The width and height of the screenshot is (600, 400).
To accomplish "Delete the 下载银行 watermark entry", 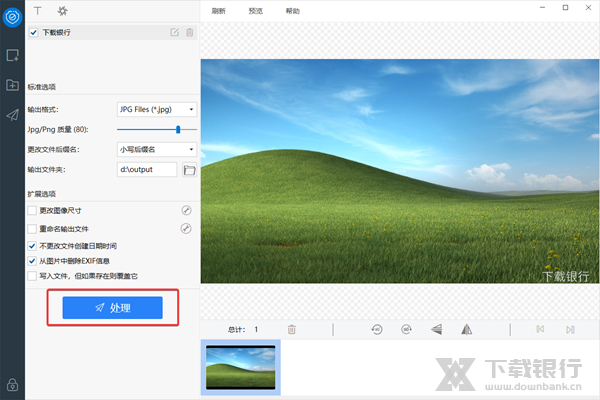I will [x=189, y=32].
